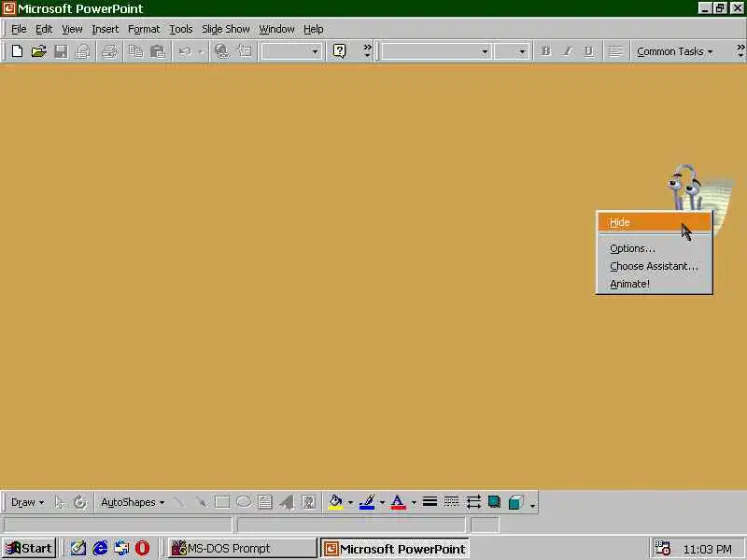Click the Copy icon in toolbar
The width and height of the screenshot is (747, 560).
point(135,51)
